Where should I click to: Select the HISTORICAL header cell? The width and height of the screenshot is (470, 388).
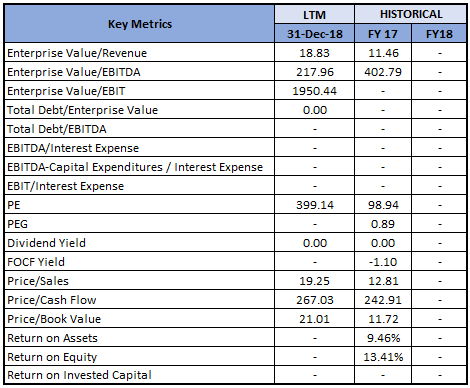(411, 14)
